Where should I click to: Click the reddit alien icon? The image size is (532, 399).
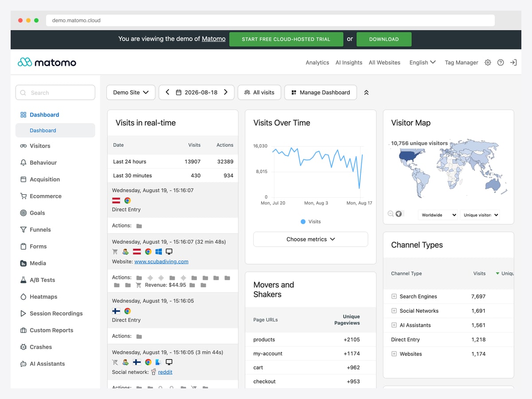pos(154,372)
